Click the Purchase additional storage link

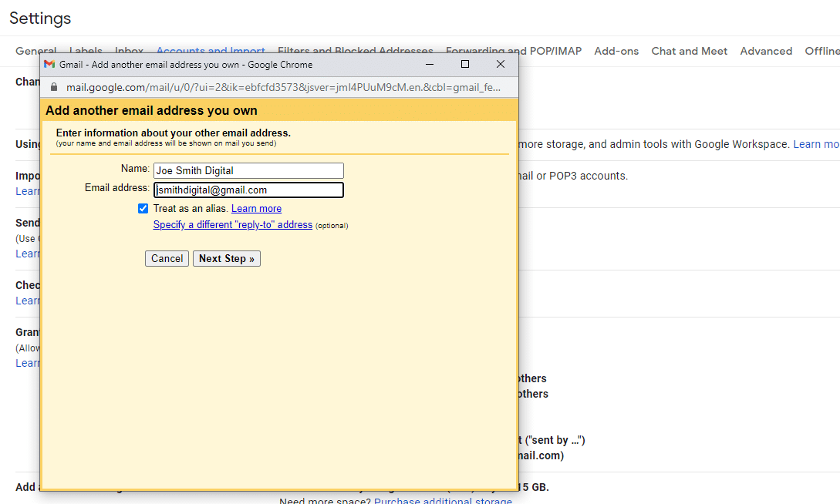pos(443,501)
